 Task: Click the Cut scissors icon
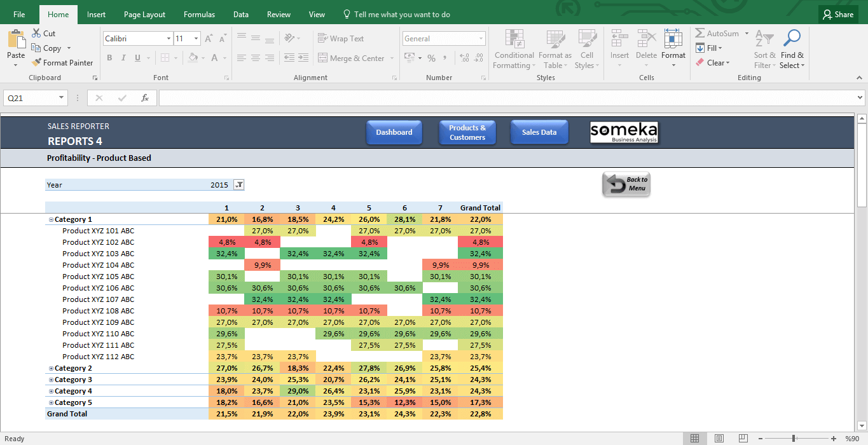tap(36, 34)
